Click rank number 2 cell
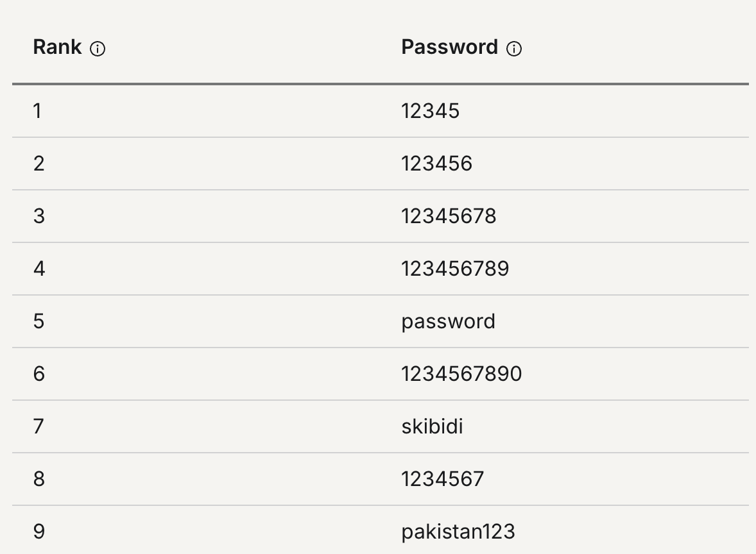Image resolution: width=756 pixels, height=554 pixels. tap(39, 164)
